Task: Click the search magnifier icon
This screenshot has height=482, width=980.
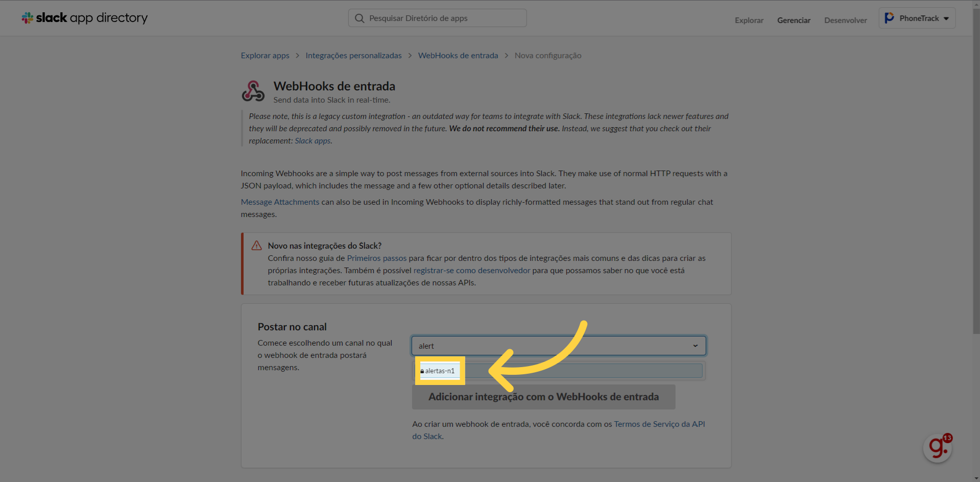Action: pyautogui.click(x=360, y=18)
